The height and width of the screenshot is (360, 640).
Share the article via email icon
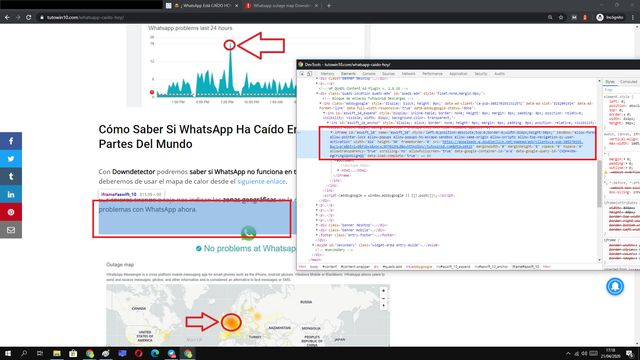(x=11, y=230)
